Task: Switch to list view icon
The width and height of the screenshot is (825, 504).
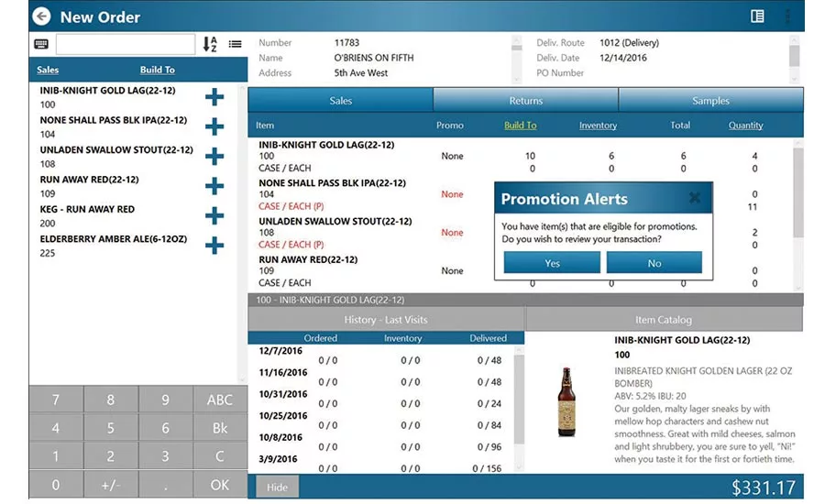Action: tap(236, 44)
